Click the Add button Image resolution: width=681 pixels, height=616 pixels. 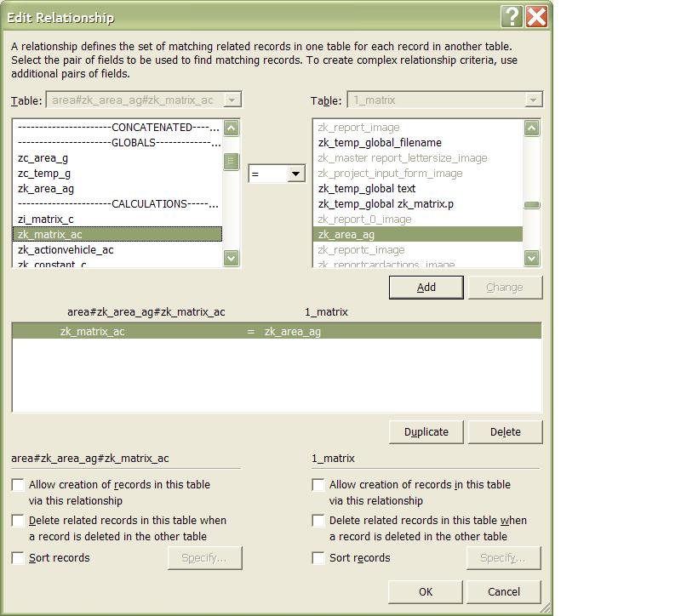[x=426, y=288]
